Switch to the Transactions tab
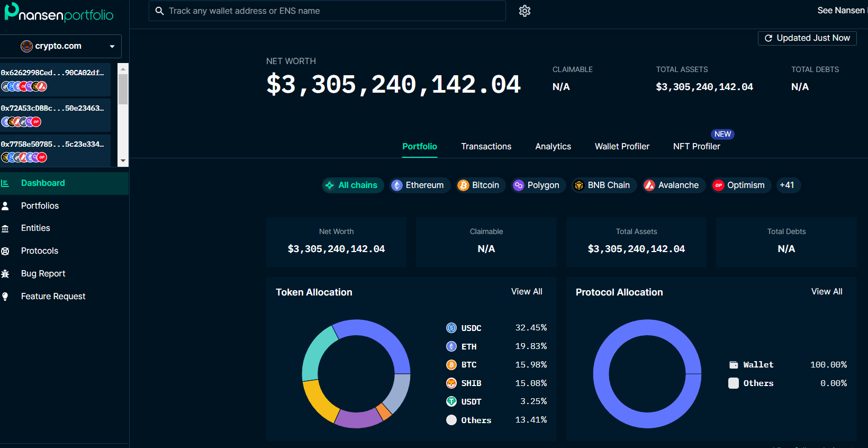The image size is (868, 448). click(486, 147)
